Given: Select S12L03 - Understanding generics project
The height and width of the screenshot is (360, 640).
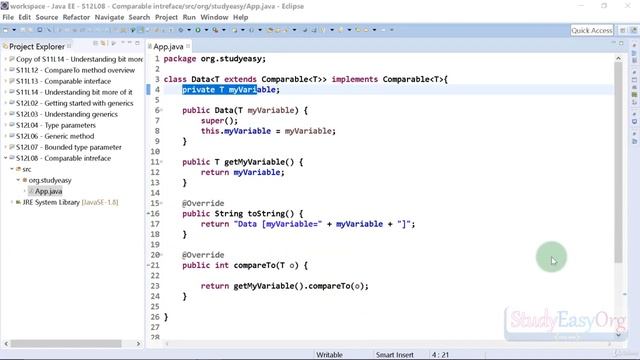Looking at the screenshot, I should point(67,114).
